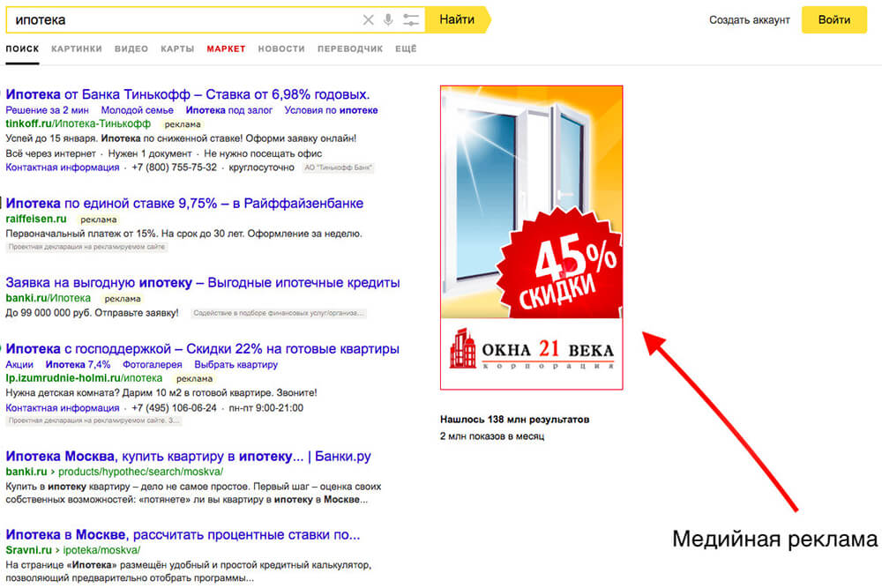Open Ипотека от Банка Тинькофф ad title

coord(188,93)
